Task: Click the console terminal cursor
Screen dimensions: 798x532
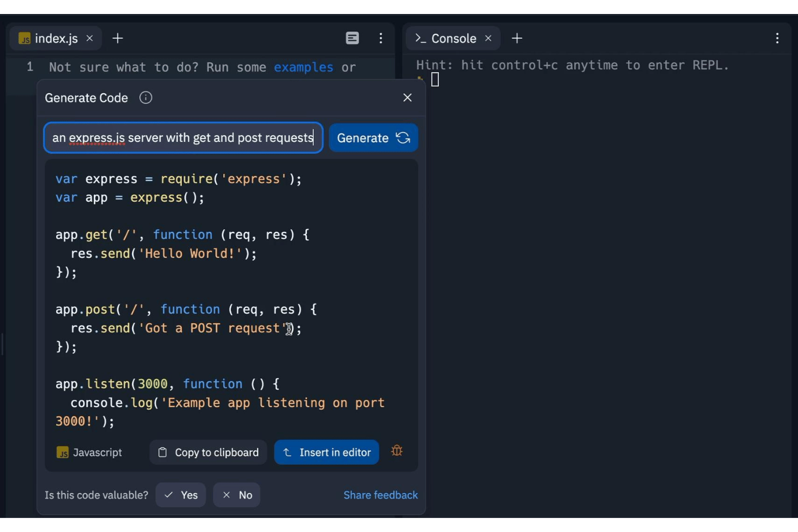Action: click(x=435, y=80)
